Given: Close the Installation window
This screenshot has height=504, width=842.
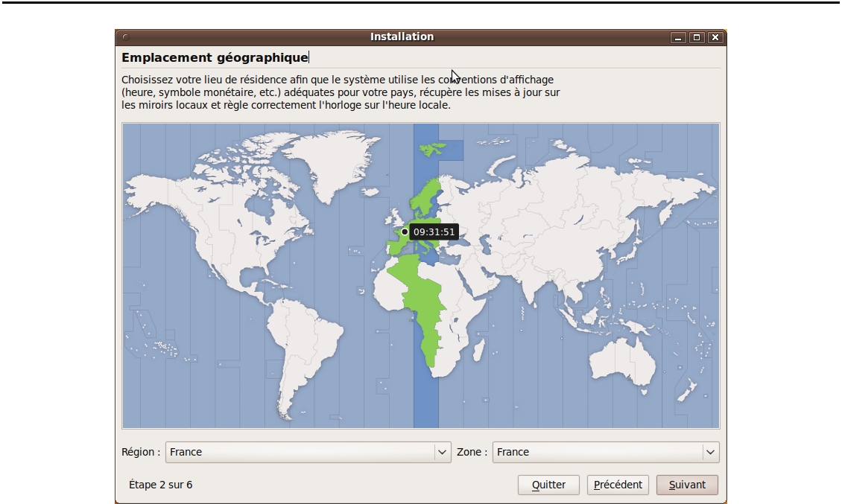Looking at the screenshot, I should coord(715,37).
